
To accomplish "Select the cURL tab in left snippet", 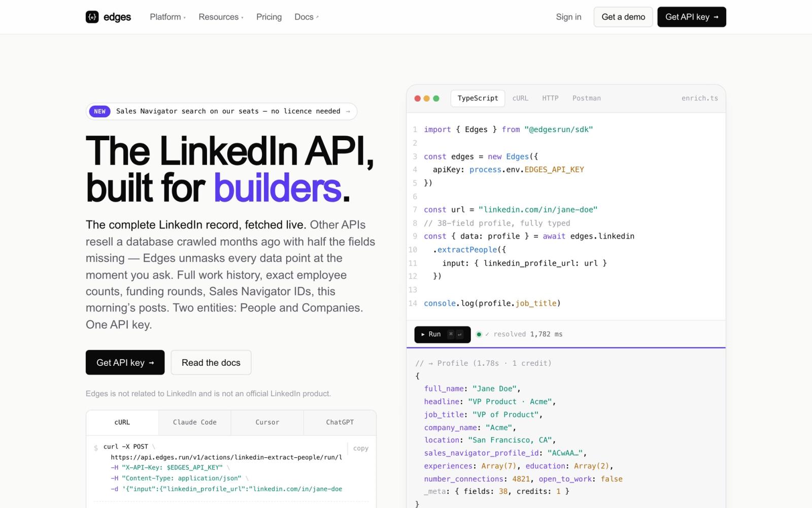I will pyautogui.click(x=122, y=422).
